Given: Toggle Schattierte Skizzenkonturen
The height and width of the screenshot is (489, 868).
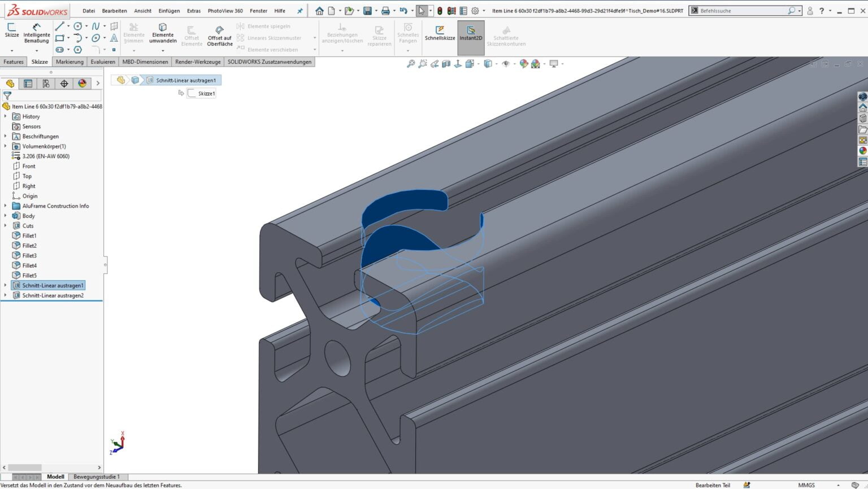Looking at the screenshot, I should (x=506, y=34).
